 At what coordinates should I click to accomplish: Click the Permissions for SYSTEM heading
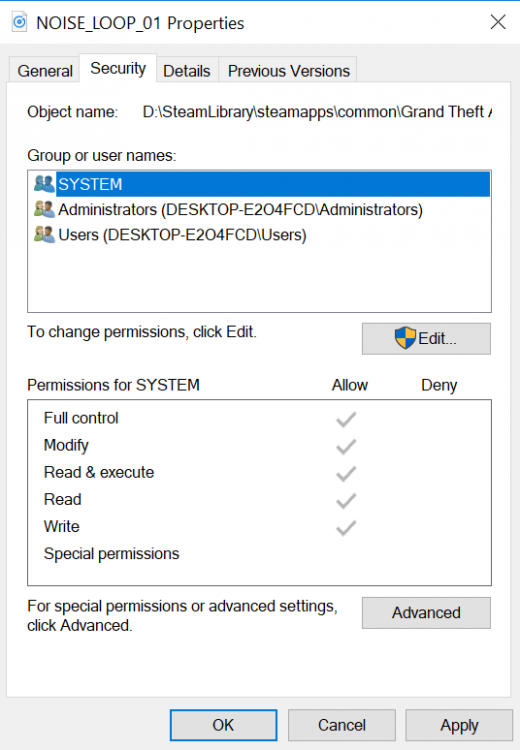coord(113,385)
